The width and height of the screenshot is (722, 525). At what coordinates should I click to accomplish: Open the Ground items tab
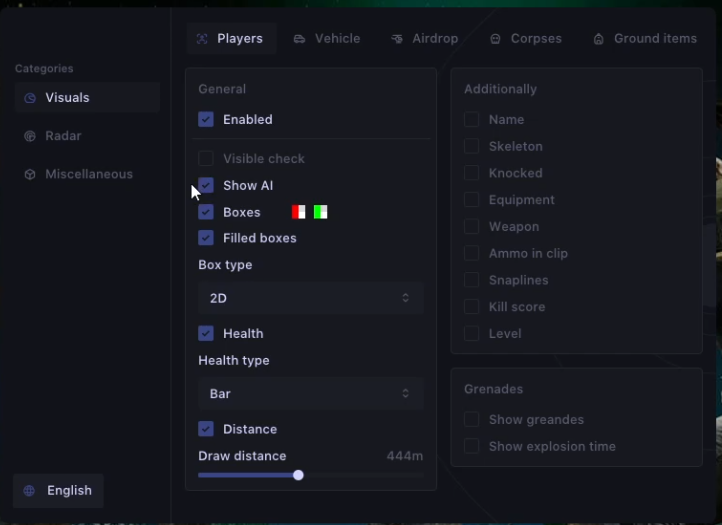coord(645,39)
